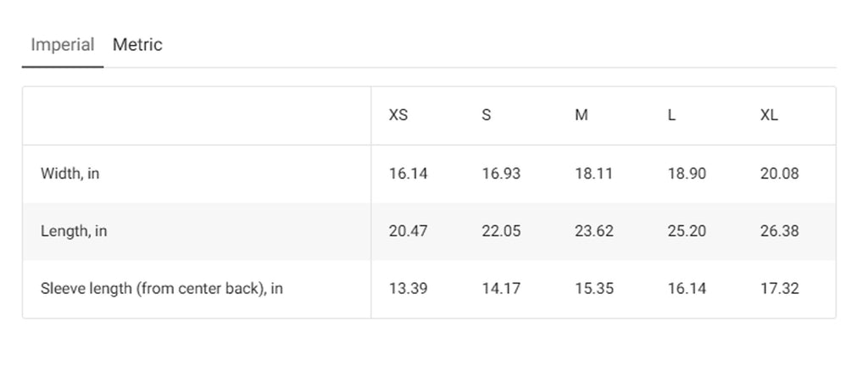Click the M length value 23.62
This screenshot has width=868, height=365.
(594, 231)
